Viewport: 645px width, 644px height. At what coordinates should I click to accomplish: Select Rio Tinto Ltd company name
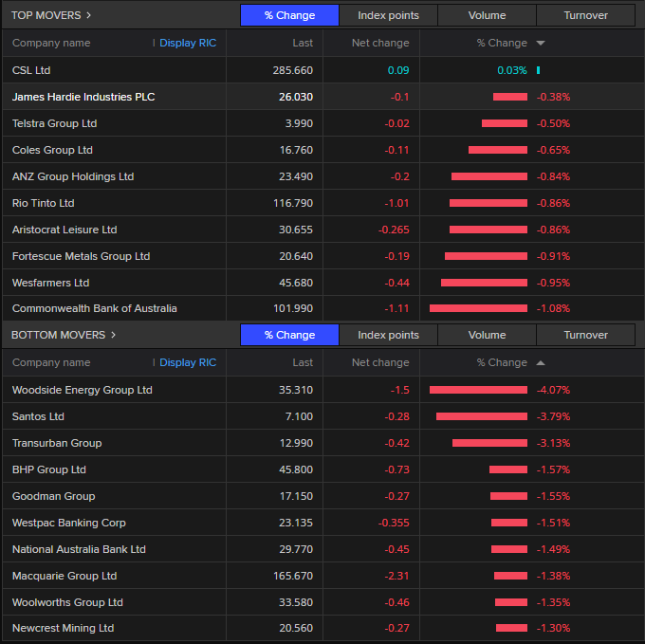[x=44, y=203]
